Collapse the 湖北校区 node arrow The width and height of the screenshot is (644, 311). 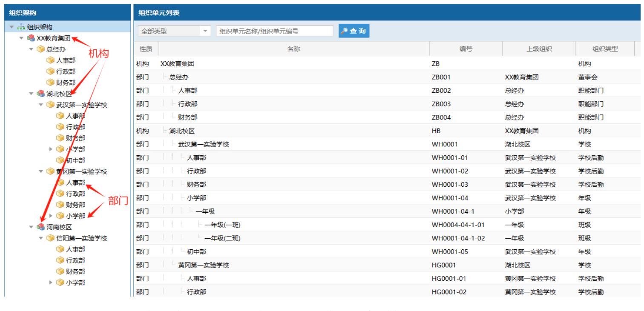pyautogui.click(x=31, y=94)
